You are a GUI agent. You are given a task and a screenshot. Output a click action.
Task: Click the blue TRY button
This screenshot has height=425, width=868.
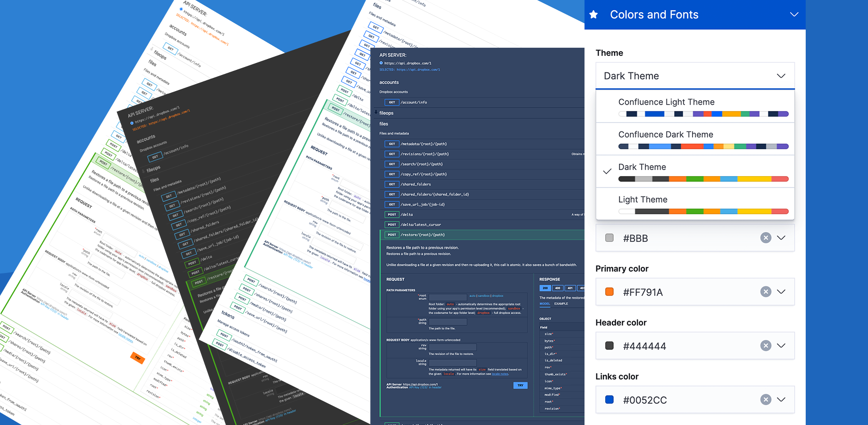click(x=520, y=385)
